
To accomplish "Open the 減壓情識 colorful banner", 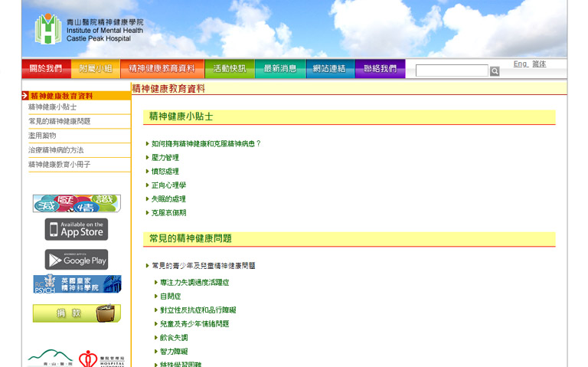I will (77, 203).
